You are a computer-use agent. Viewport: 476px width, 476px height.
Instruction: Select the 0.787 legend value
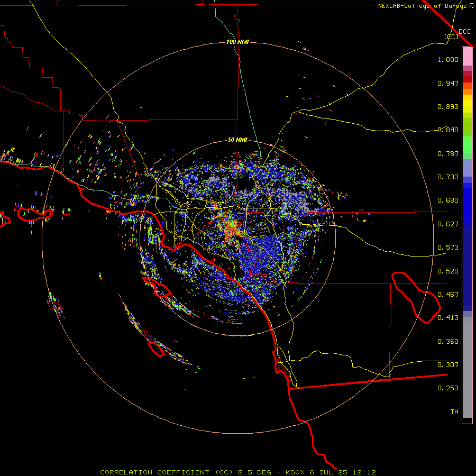point(448,153)
